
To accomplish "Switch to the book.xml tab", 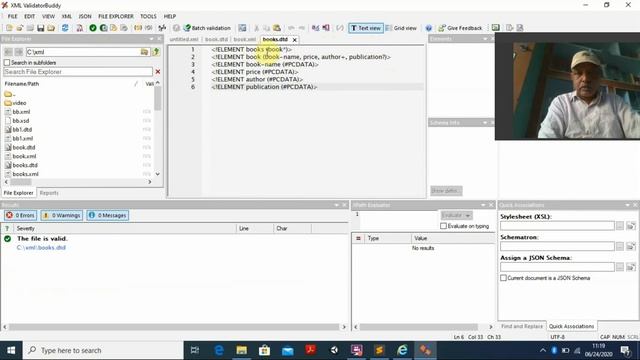I will coord(244,39).
